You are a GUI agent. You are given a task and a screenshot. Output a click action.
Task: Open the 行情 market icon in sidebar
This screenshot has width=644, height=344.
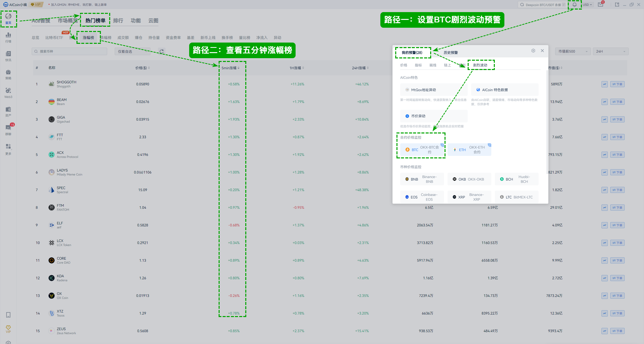(x=8, y=37)
